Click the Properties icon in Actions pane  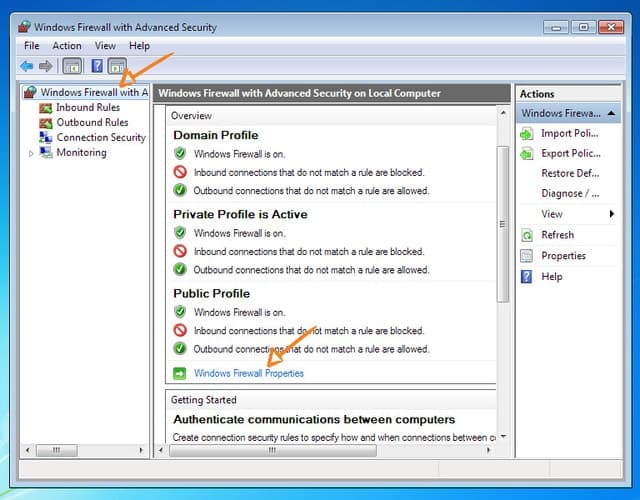pos(527,256)
